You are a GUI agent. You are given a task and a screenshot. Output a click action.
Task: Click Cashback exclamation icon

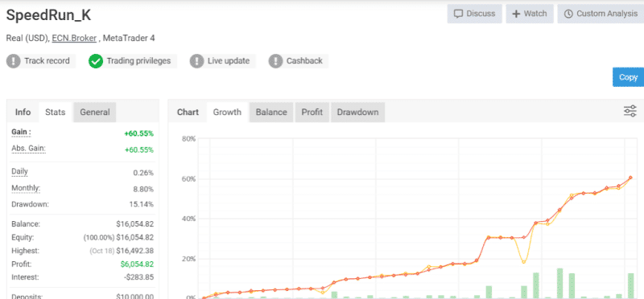(275, 62)
